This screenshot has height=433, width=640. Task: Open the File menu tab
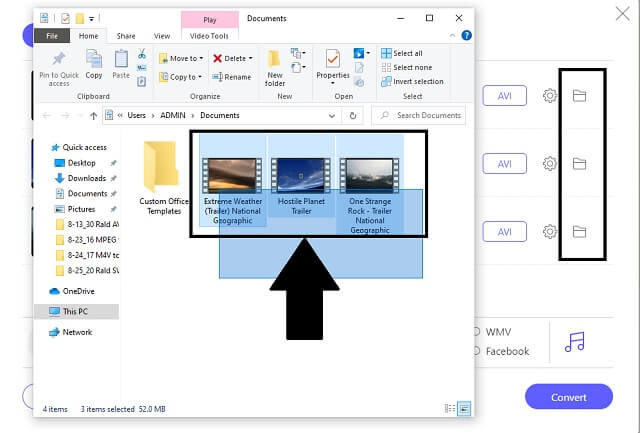[x=52, y=36]
